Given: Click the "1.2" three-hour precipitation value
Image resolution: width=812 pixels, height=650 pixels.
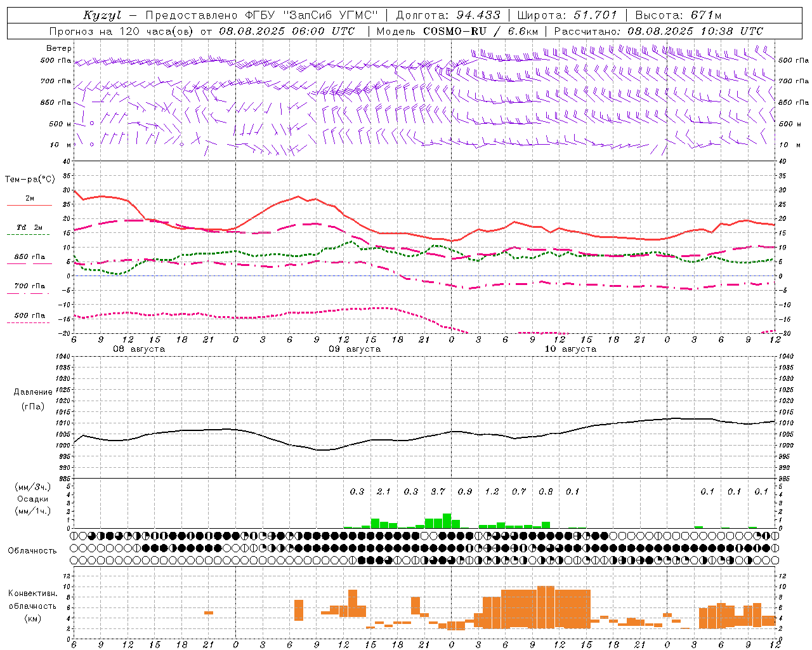Looking at the screenshot, I should tap(492, 491).
